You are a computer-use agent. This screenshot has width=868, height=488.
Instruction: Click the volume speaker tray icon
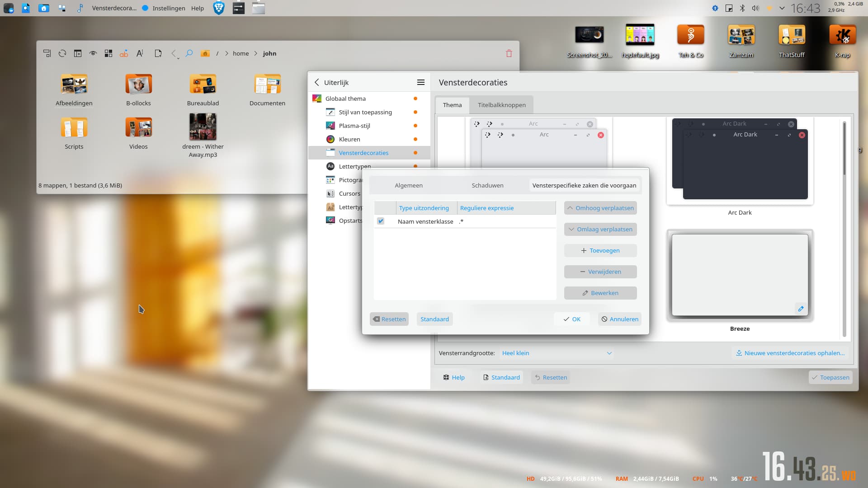click(755, 8)
